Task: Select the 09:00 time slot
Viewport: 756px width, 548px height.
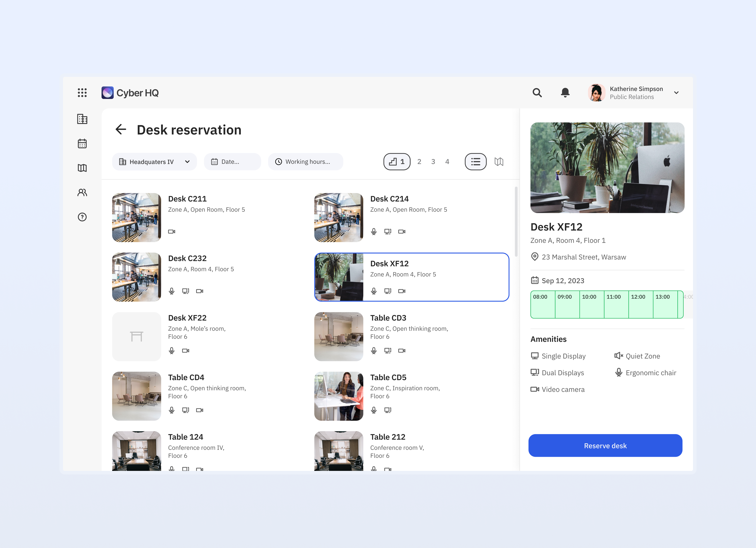Action: [567, 304]
